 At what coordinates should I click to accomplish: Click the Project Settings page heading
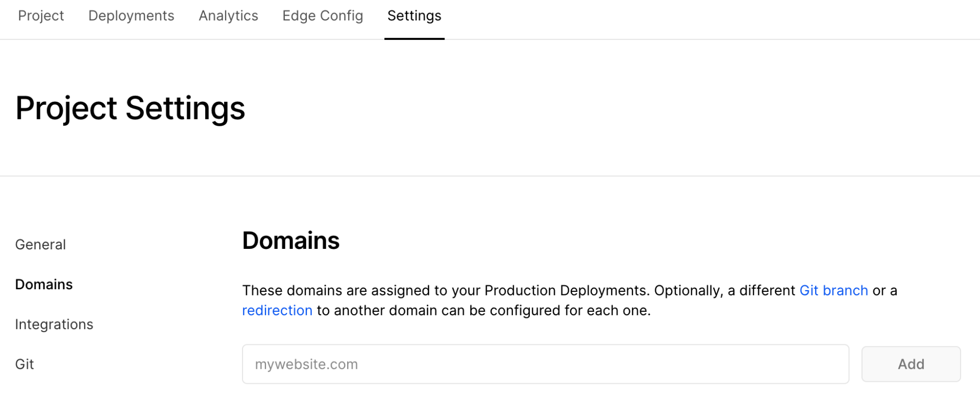(x=130, y=108)
